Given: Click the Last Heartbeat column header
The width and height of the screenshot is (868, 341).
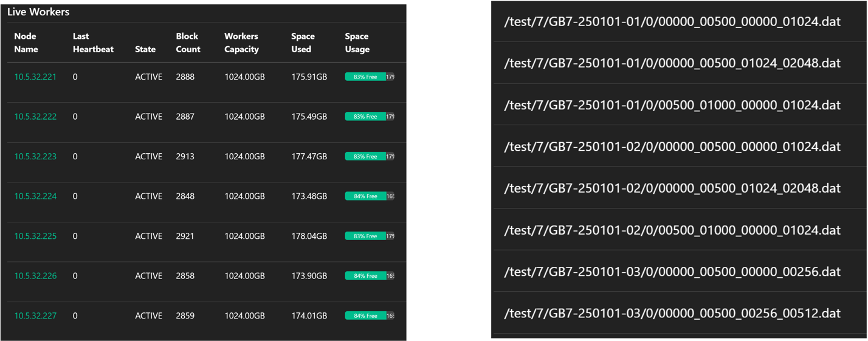Looking at the screenshot, I should (x=93, y=43).
